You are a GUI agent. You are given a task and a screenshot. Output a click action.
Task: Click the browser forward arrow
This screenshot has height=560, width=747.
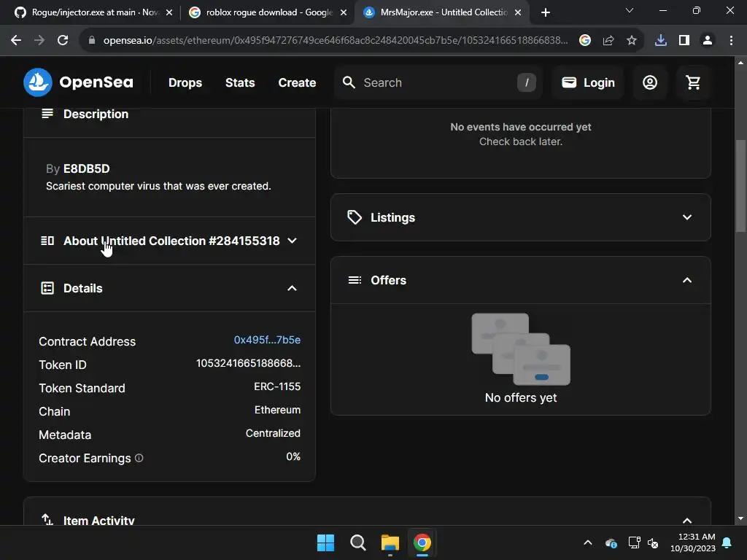click(x=39, y=41)
